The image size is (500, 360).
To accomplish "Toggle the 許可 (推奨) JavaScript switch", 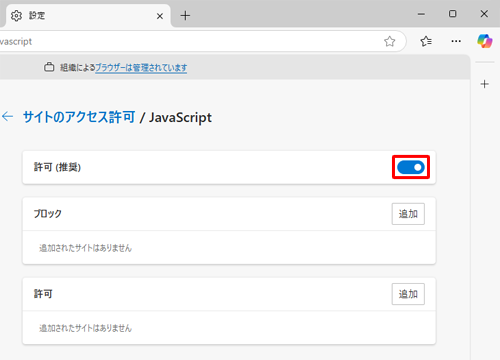I will pos(411,167).
